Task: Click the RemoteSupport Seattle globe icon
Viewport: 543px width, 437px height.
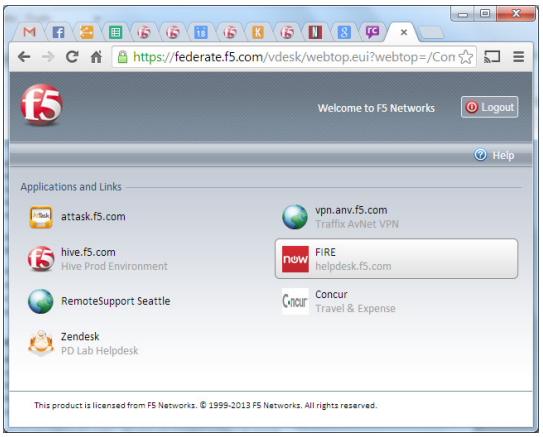Action: point(41,301)
